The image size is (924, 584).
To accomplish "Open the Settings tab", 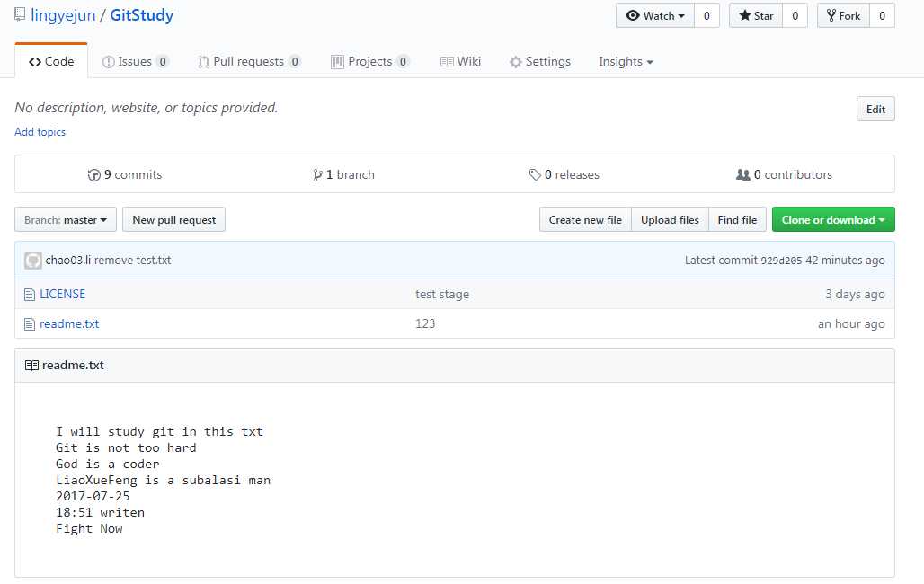I will [x=540, y=61].
